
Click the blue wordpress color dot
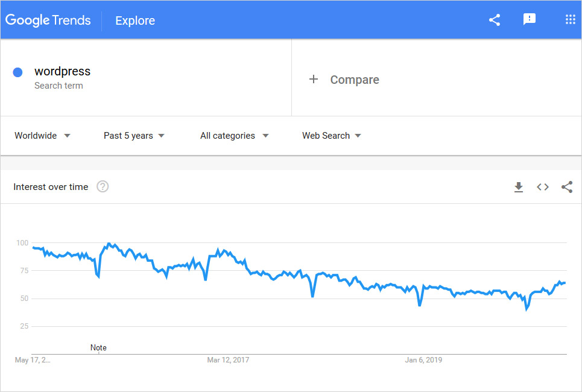[18, 72]
